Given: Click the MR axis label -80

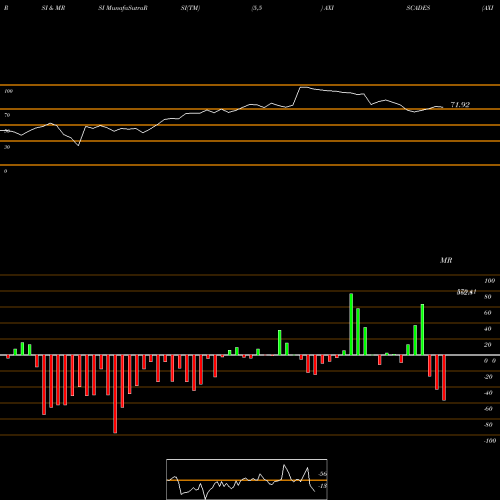Looking at the screenshot, I should coord(488,425).
